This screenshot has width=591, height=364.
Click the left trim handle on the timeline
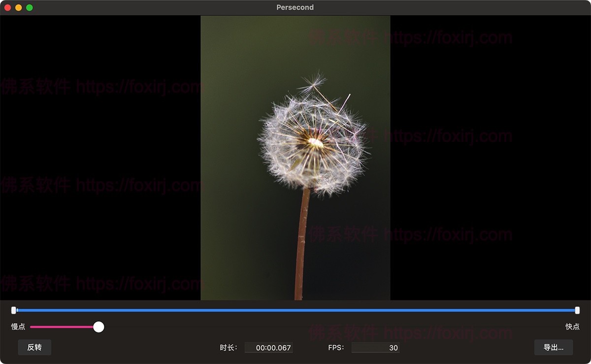[13, 310]
